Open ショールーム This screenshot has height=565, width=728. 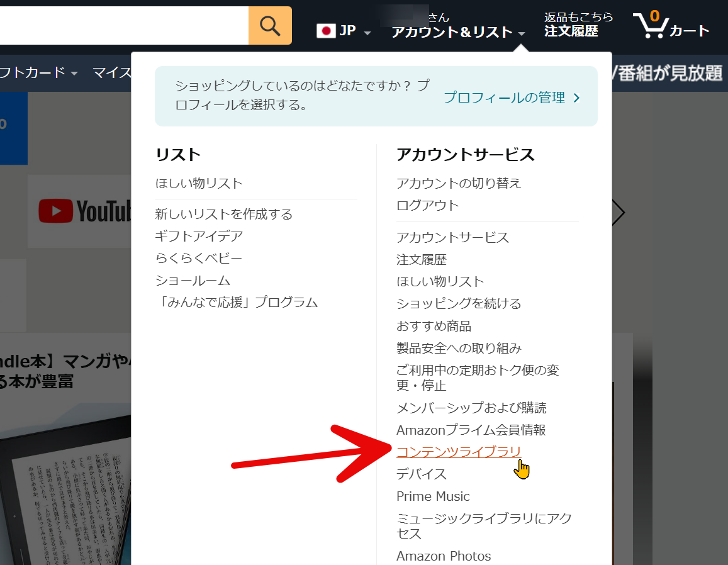(x=193, y=281)
